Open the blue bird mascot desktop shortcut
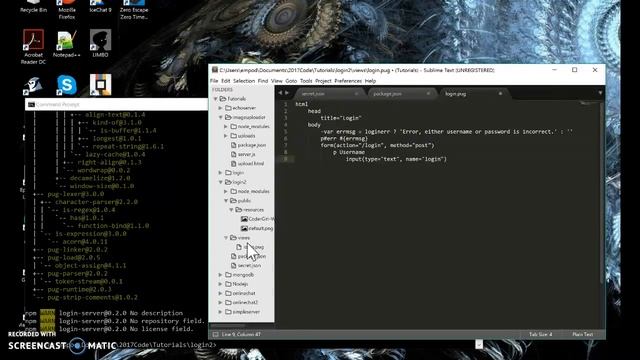 (33, 85)
